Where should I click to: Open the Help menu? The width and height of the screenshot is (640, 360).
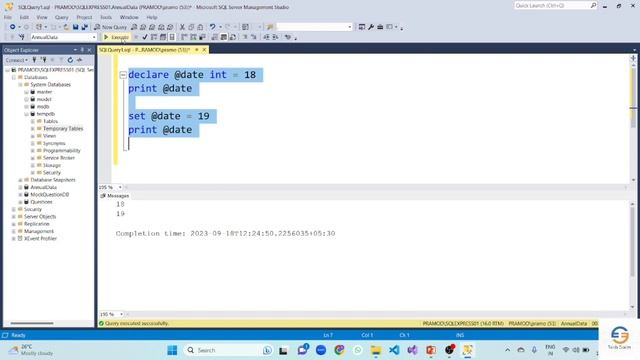[x=152, y=17]
